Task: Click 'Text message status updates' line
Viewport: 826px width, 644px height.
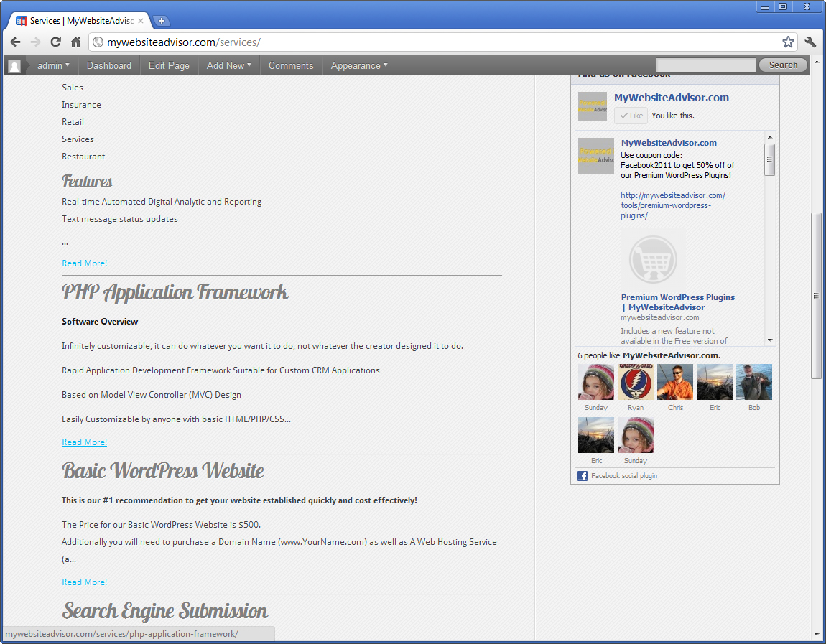Action: pyautogui.click(x=119, y=219)
